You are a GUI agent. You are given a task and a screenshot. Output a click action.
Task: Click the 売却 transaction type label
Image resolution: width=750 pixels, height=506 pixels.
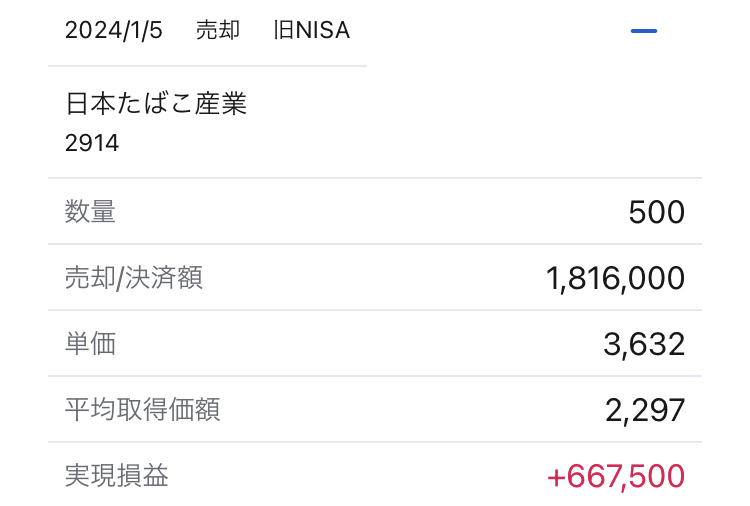[218, 31]
